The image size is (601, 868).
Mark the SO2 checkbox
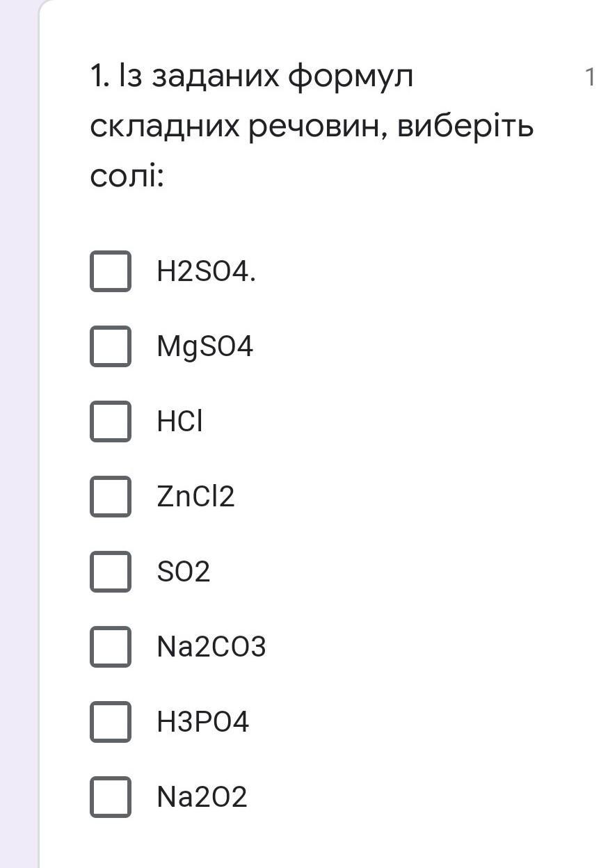pos(110,572)
